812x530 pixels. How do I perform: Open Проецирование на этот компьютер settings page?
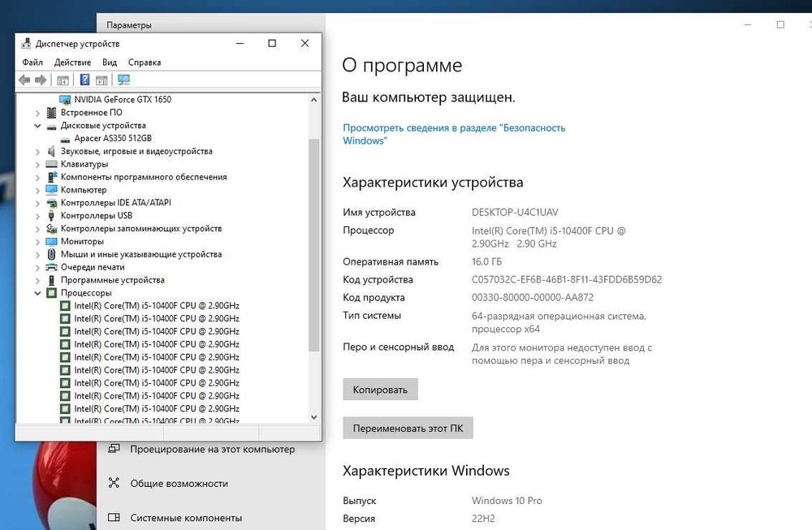[x=212, y=450]
